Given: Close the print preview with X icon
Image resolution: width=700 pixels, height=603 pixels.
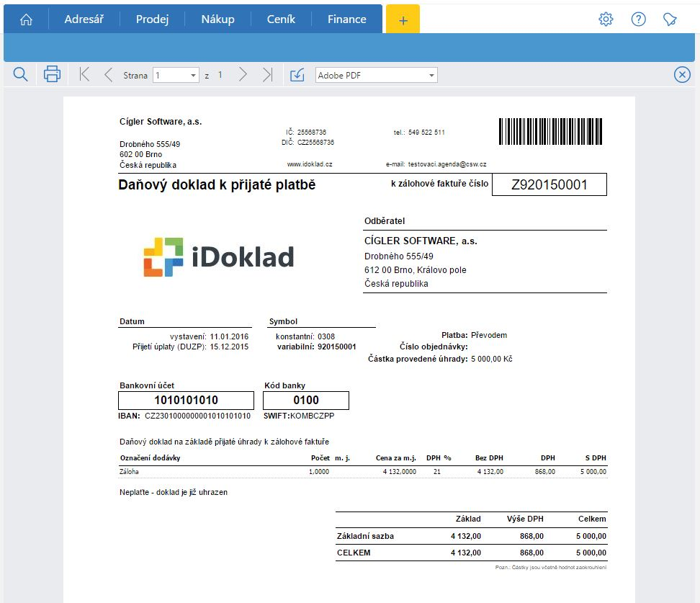Looking at the screenshot, I should pyautogui.click(x=681, y=74).
